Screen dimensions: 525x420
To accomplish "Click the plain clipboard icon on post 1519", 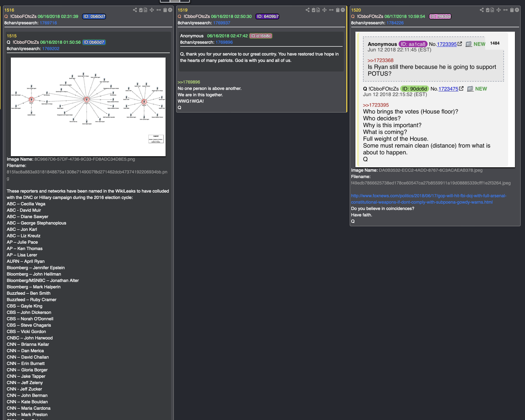I will point(338,10).
